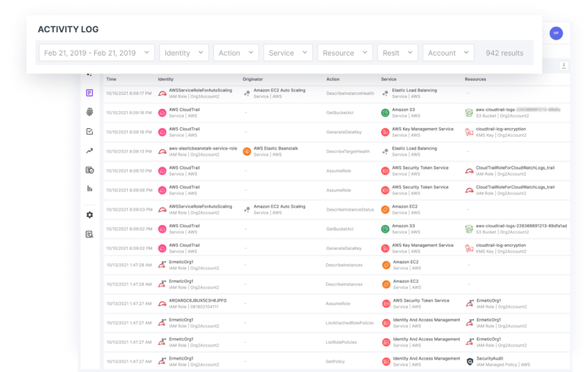Open the Account filter dropdown
The image size is (588, 372).
[x=448, y=53]
